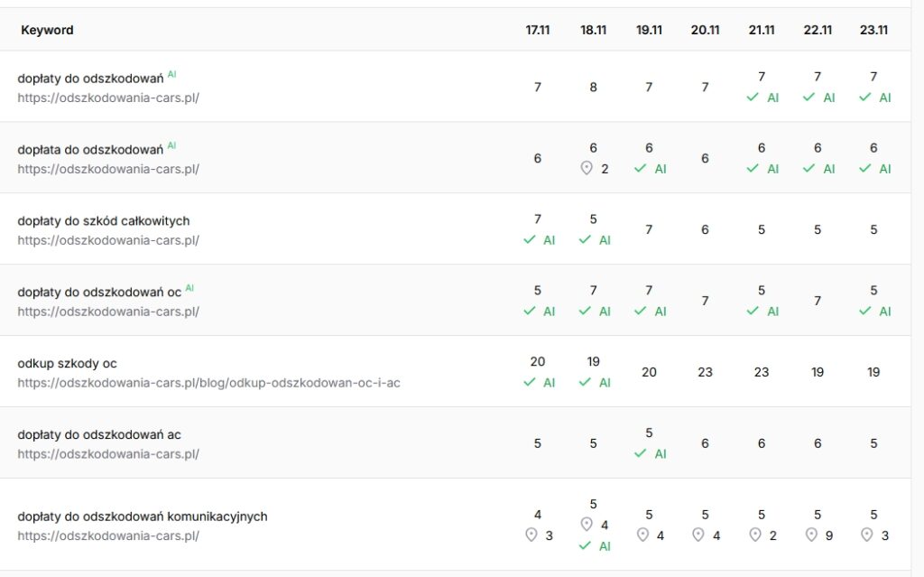The width and height of the screenshot is (924, 577).
Task: Click the 20.11 column header
Action: click(706, 30)
